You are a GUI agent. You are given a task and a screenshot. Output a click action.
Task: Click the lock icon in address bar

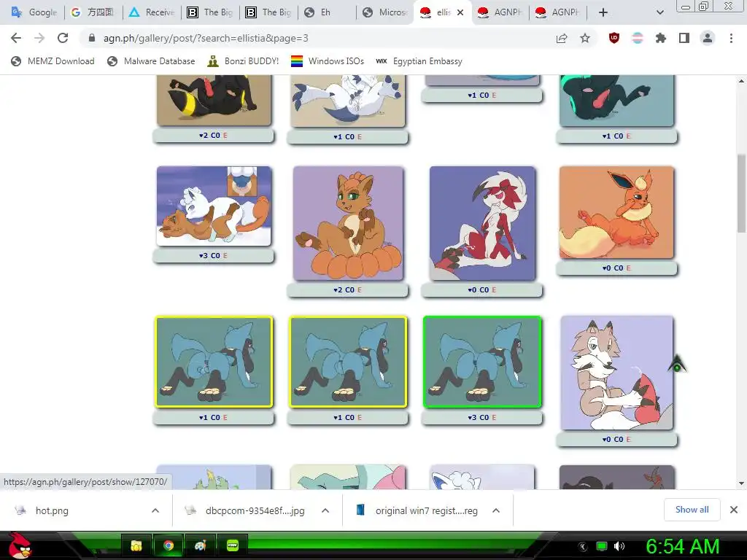pyautogui.click(x=92, y=38)
